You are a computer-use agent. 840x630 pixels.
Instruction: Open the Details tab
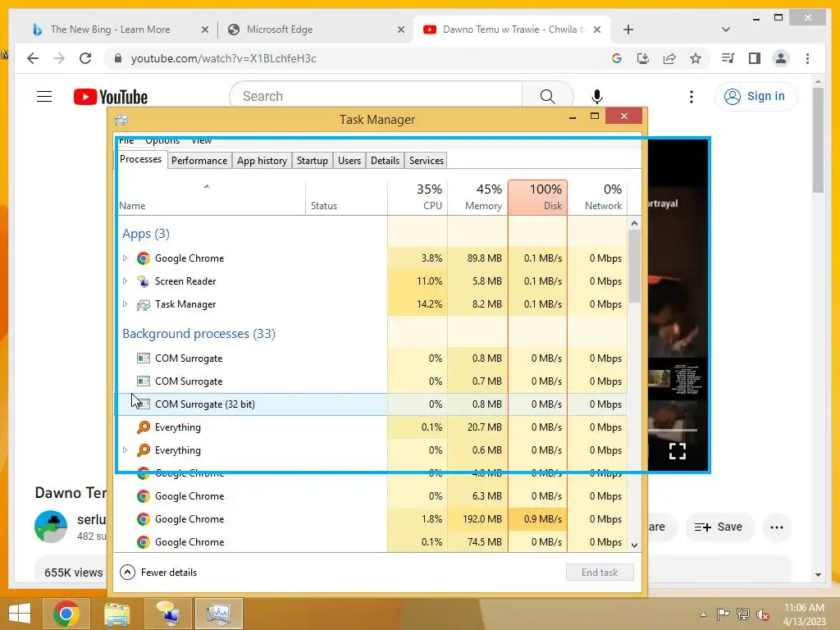coord(386,161)
